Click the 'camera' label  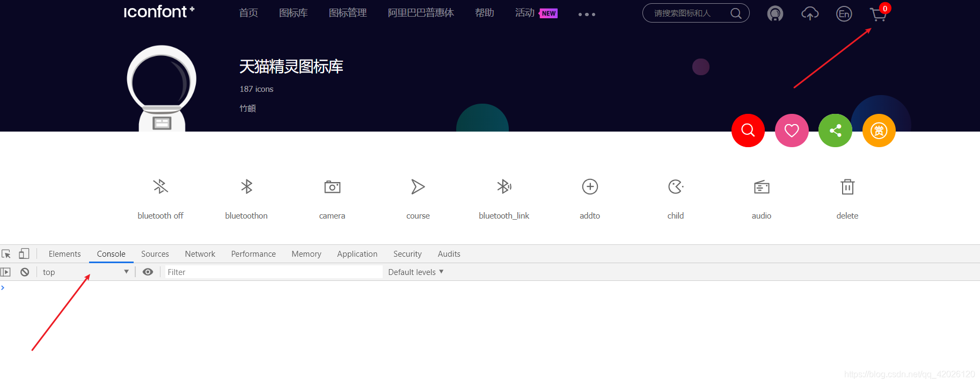click(x=332, y=216)
